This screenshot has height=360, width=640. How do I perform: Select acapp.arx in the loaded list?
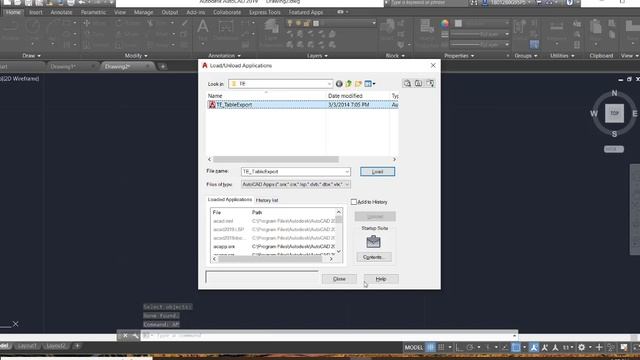pyautogui.click(x=274, y=247)
